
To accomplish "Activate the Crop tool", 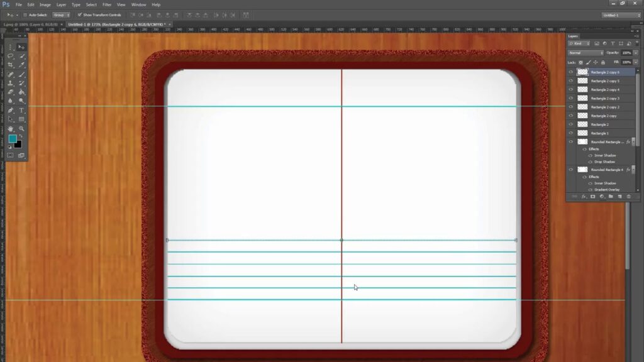I will [10, 65].
